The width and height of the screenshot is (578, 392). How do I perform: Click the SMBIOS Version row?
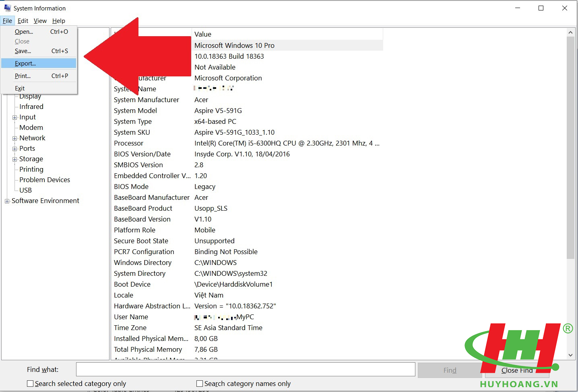tap(247, 165)
